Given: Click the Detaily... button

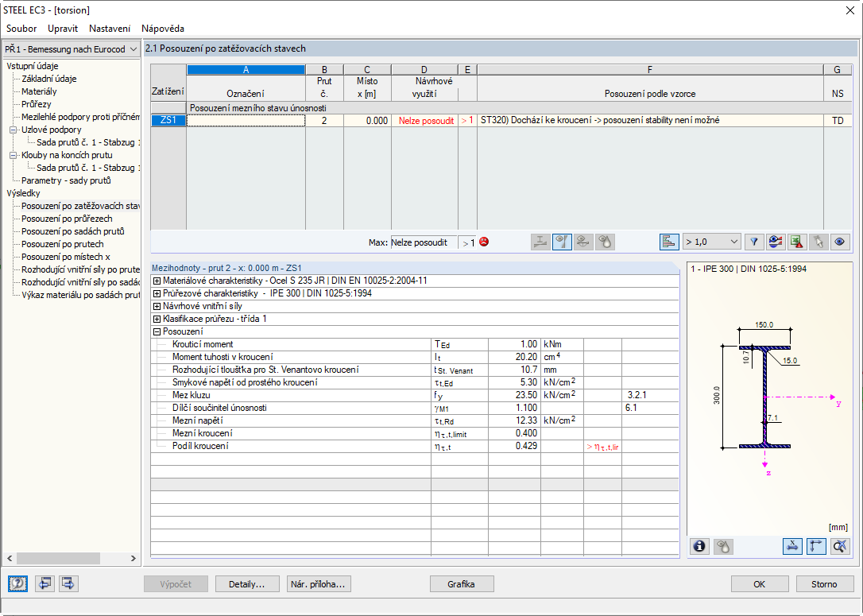Looking at the screenshot, I should click(246, 584).
